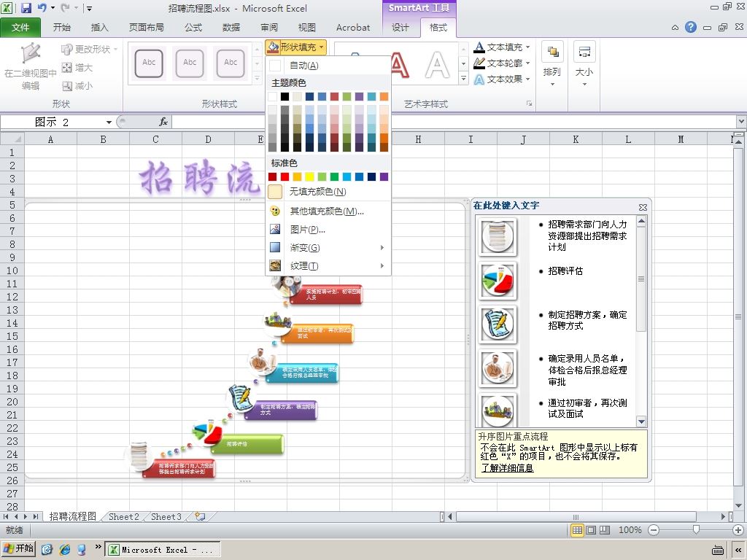Pick the yellow standard color swatch

point(309,176)
